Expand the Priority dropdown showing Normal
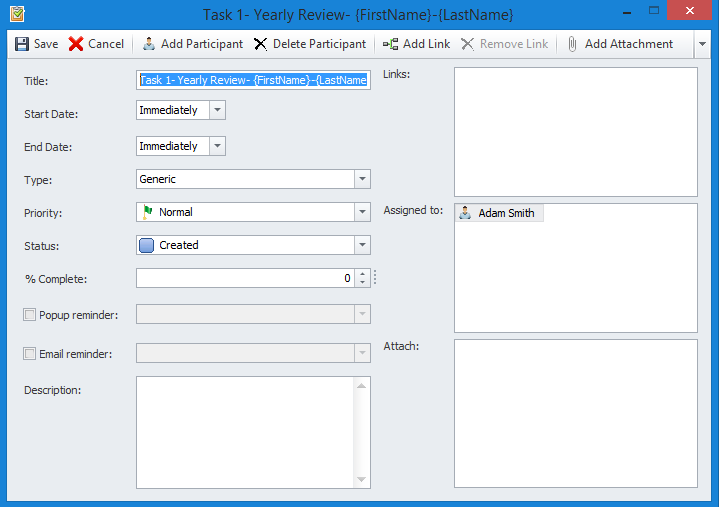The image size is (719, 507). tap(362, 212)
